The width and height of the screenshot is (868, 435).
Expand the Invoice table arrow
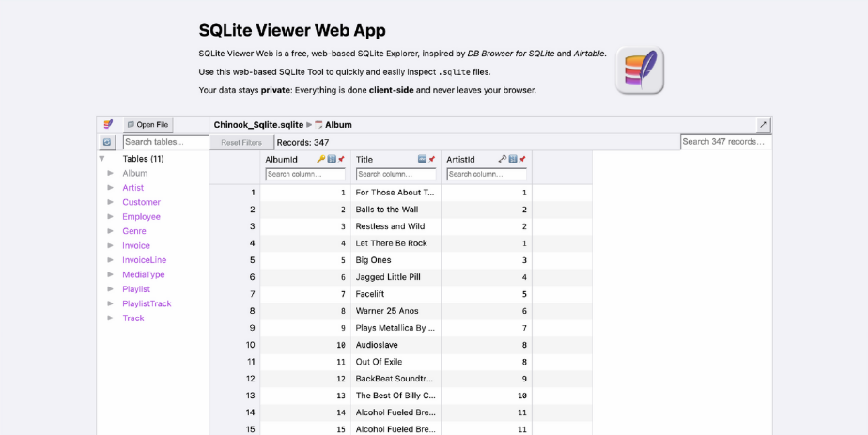[111, 245]
